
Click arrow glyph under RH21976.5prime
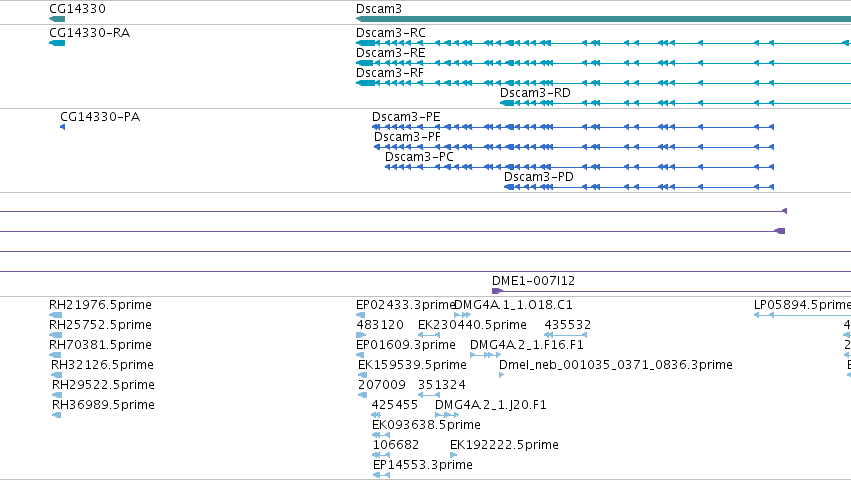pyautogui.click(x=55, y=315)
